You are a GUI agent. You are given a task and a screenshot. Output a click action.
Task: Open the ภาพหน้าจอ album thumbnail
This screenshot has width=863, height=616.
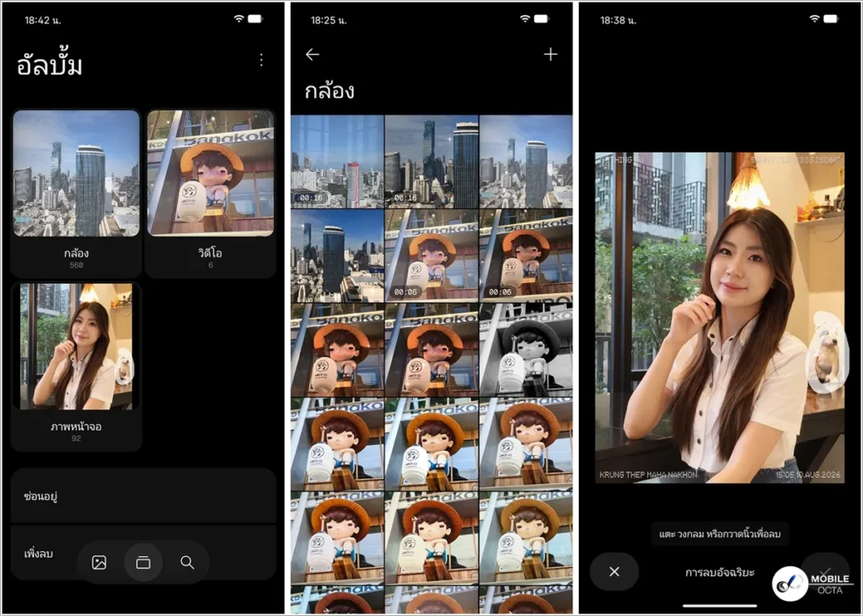click(76, 347)
